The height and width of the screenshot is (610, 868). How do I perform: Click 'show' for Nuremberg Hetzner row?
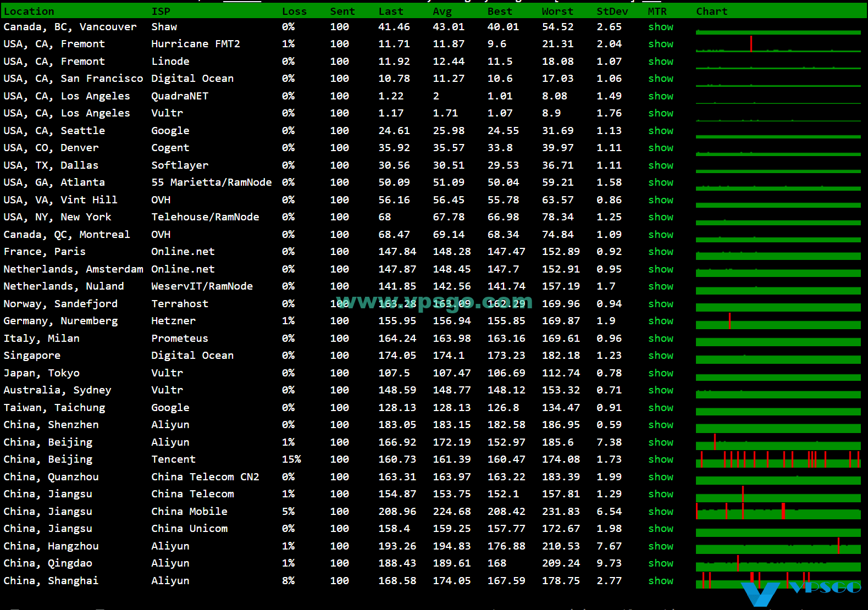pos(660,321)
